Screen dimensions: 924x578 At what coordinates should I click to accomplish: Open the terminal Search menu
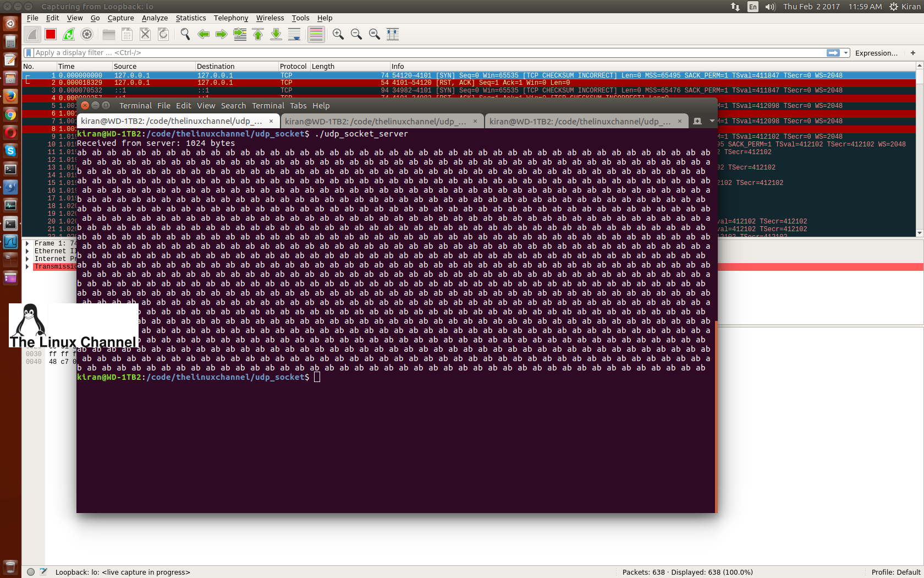[x=233, y=106]
